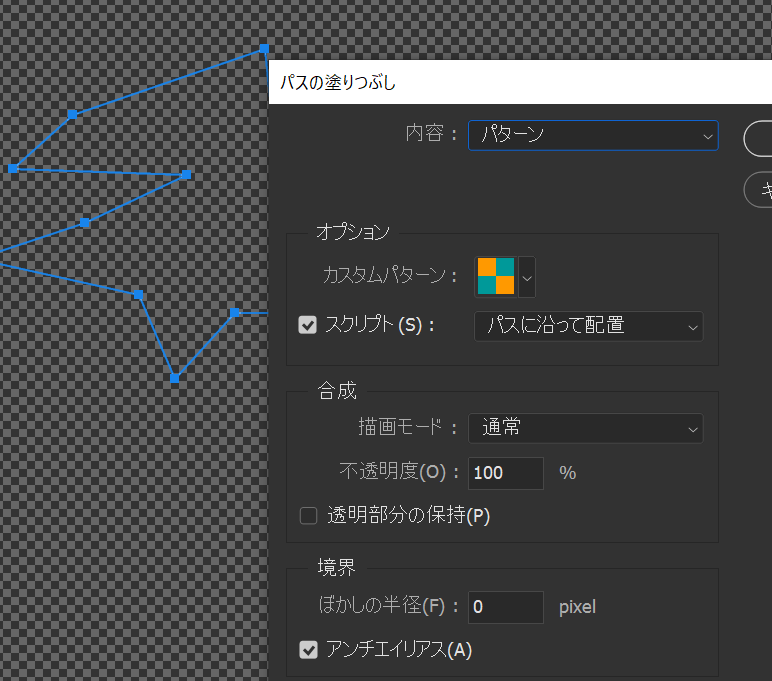Viewport: 772px width, 681px height.
Task: Click the アンチエイリアス(A) label text
Action: pyautogui.click(x=399, y=650)
